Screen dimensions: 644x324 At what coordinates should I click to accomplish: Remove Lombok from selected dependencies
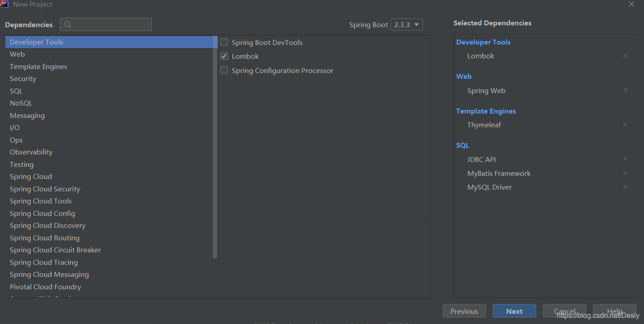pyautogui.click(x=625, y=56)
